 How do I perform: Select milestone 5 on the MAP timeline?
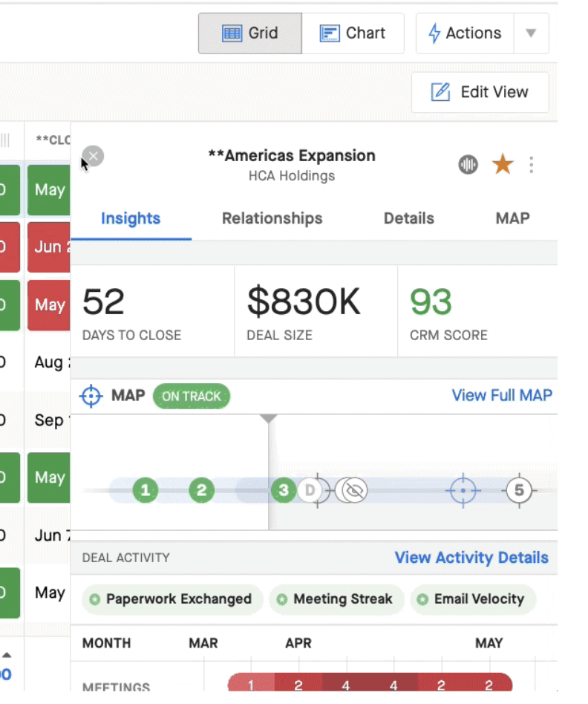click(x=519, y=490)
